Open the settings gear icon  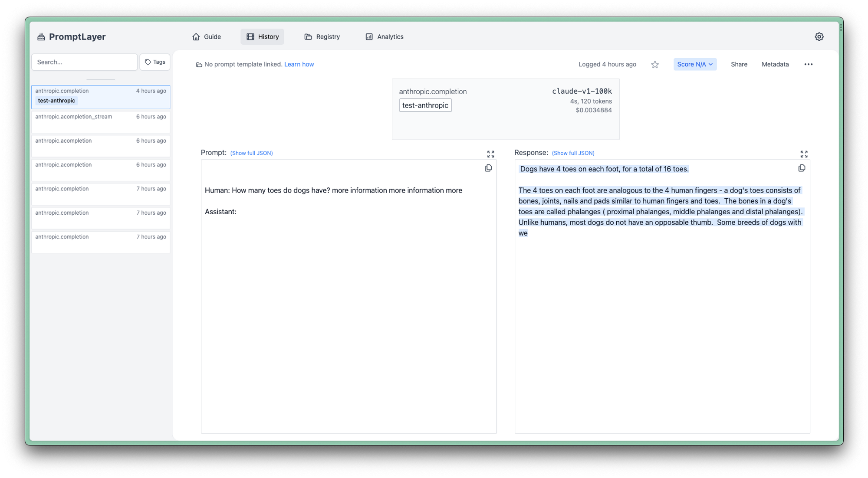click(x=819, y=37)
